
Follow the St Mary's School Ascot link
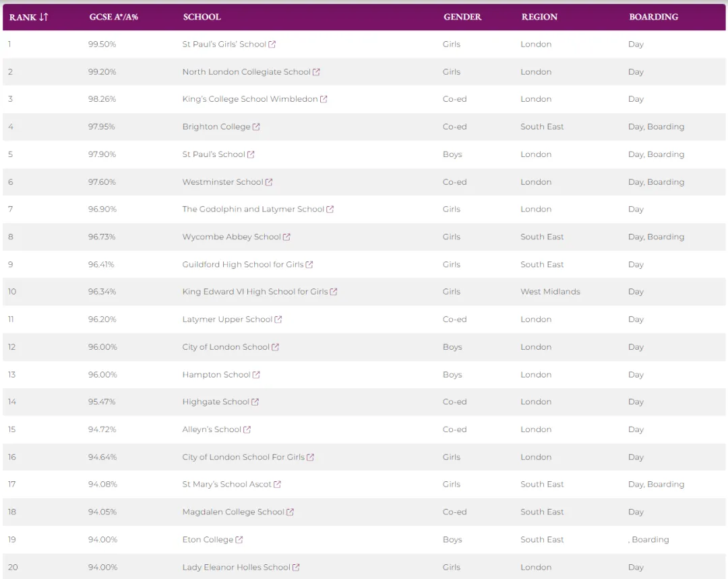(x=226, y=484)
